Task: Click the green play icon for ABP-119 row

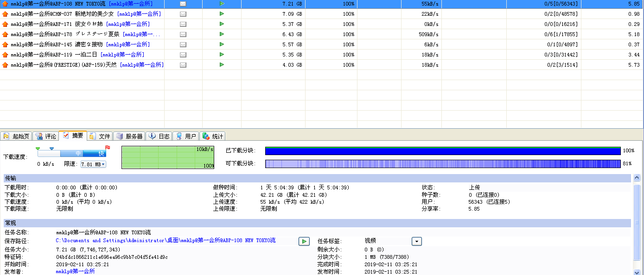Action: (222, 55)
